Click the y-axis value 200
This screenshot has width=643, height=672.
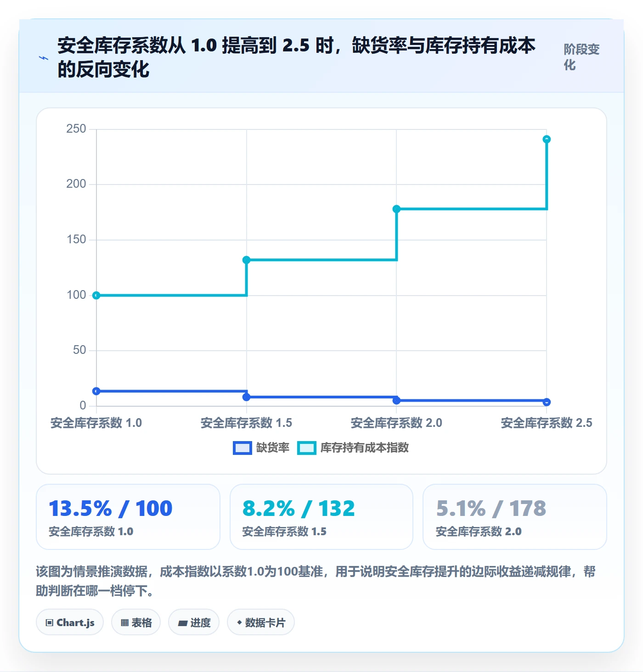click(x=76, y=184)
